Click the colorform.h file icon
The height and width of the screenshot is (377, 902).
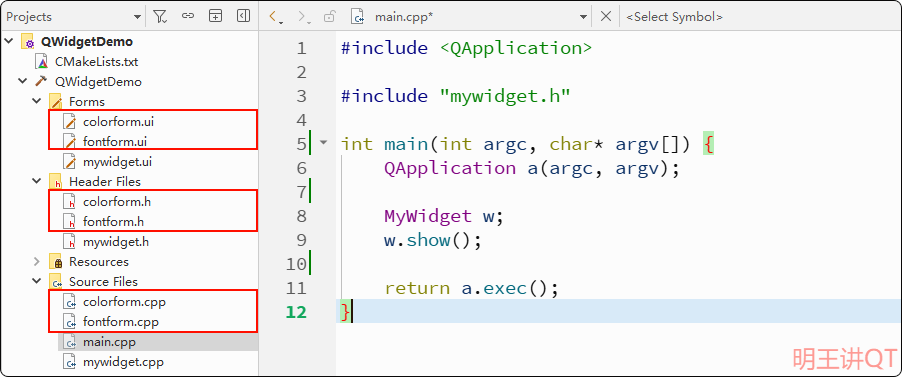pos(70,201)
